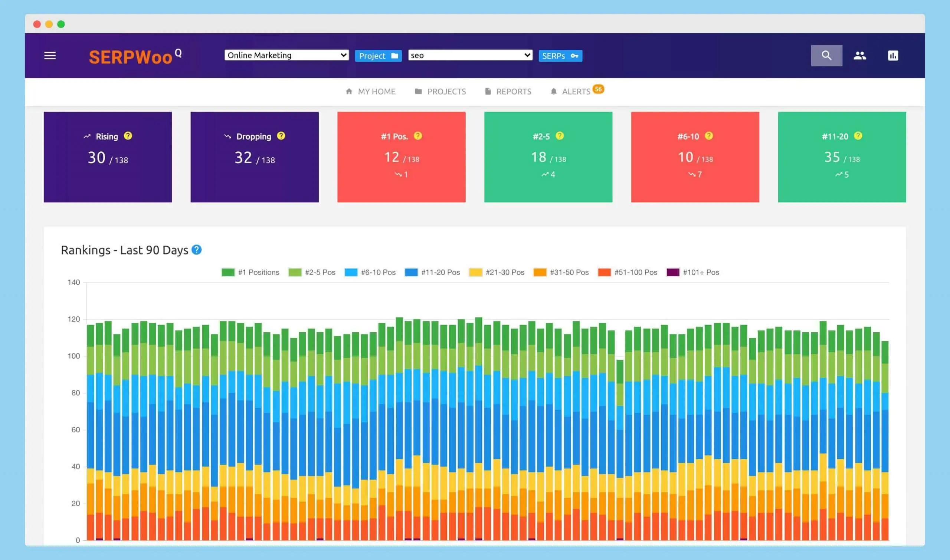Click the question mark on the #1 Pos. card

417,136
